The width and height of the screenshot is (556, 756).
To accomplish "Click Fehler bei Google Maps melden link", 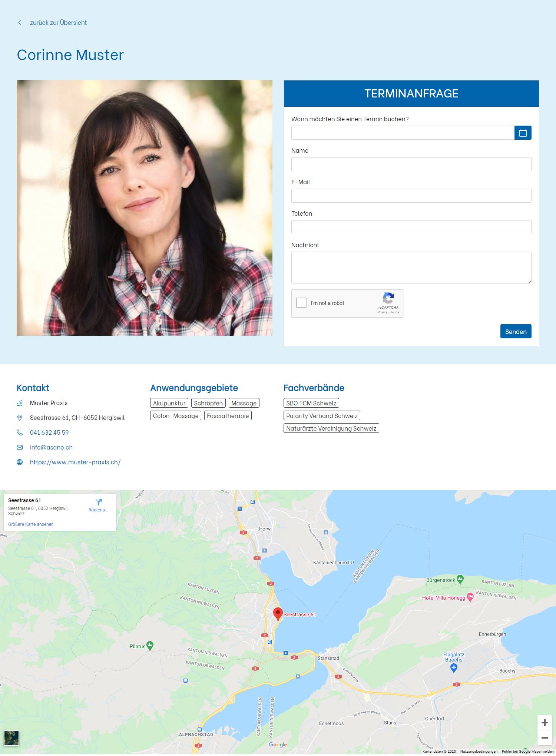I will pyautogui.click(x=527, y=751).
